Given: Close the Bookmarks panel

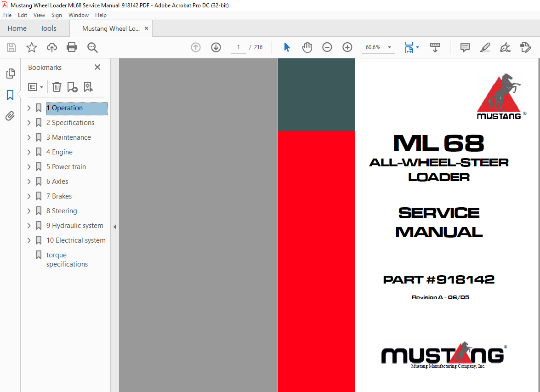Looking at the screenshot, I should pos(97,67).
